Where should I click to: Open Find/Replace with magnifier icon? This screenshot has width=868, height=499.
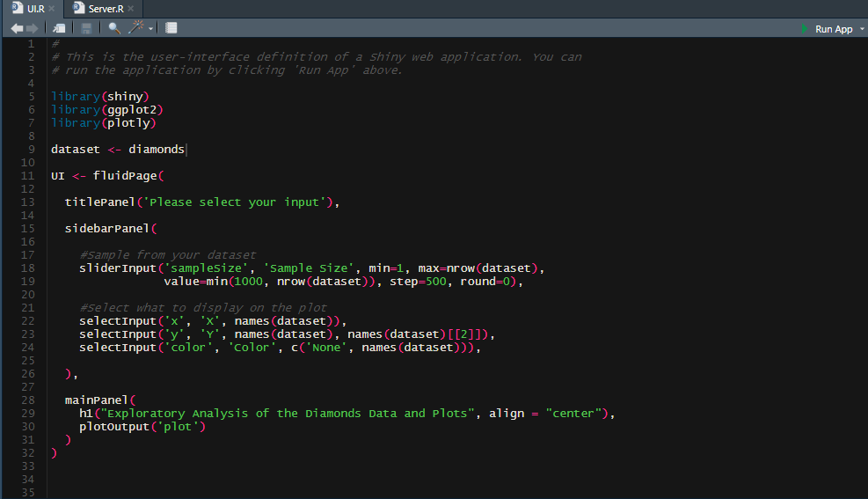pyautogui.click(x=114, y=28)
